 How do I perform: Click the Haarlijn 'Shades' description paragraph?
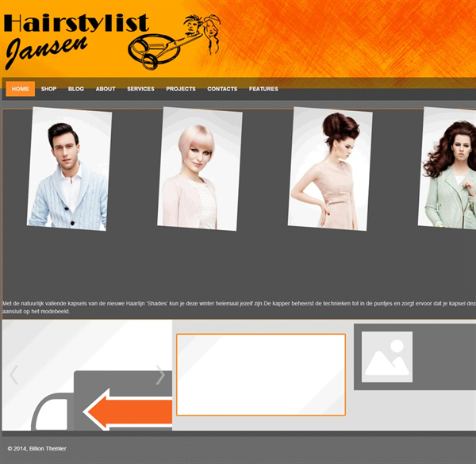tap(239, 308)
